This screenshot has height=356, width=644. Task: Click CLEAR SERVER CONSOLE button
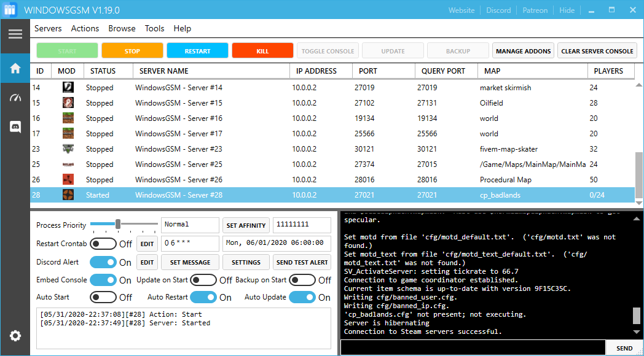[597, 51]
